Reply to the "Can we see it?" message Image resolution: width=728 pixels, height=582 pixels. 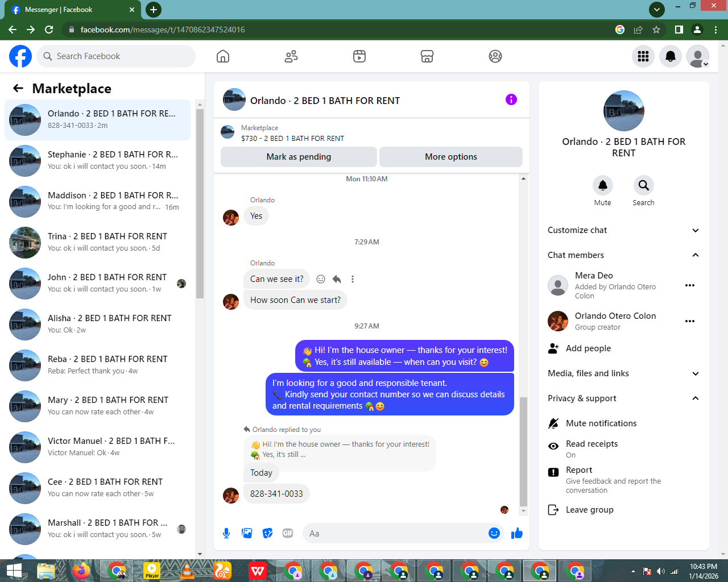click(337, 279)
